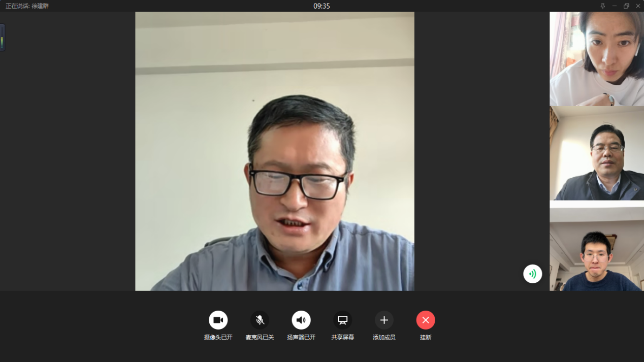Click the 添加成员 text label

point(384,337)
